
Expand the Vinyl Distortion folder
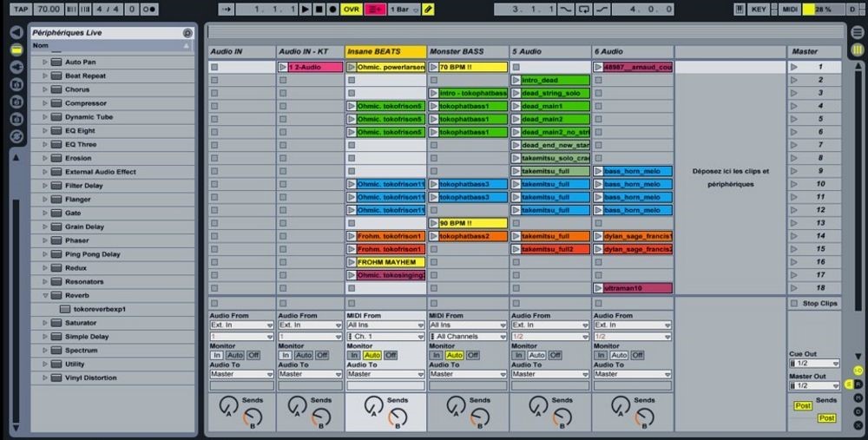tap(45, 378)
